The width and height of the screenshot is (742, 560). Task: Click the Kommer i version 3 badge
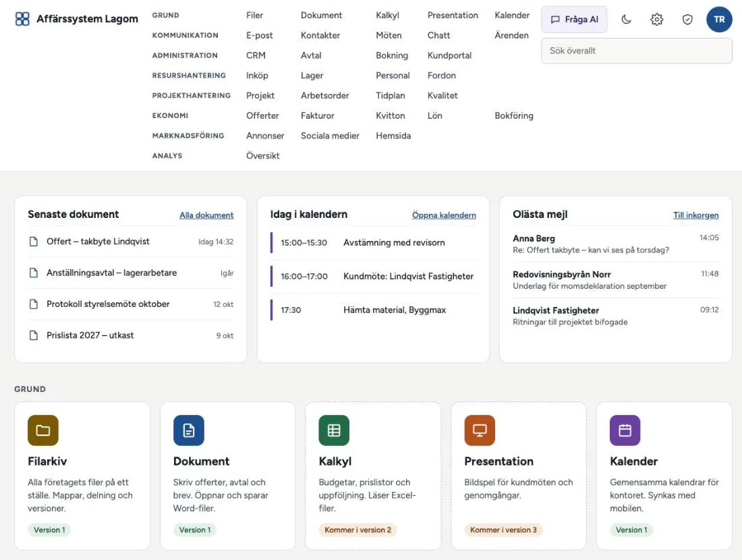(503, 530)
